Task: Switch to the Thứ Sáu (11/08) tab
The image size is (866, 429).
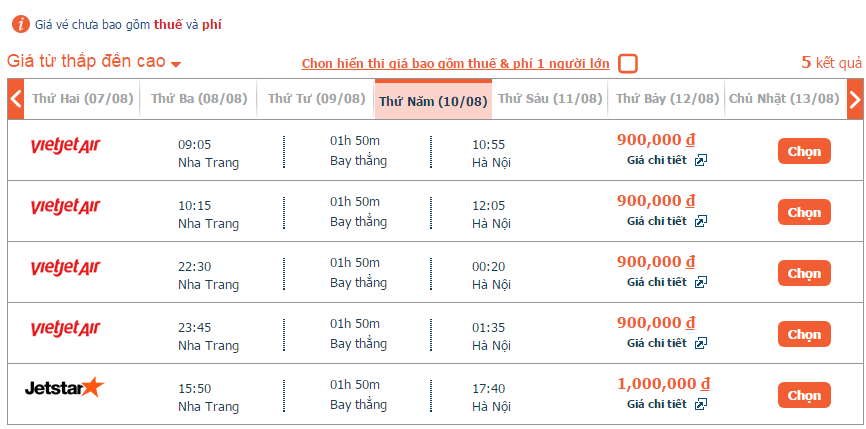Action: (x=550, y=99)
